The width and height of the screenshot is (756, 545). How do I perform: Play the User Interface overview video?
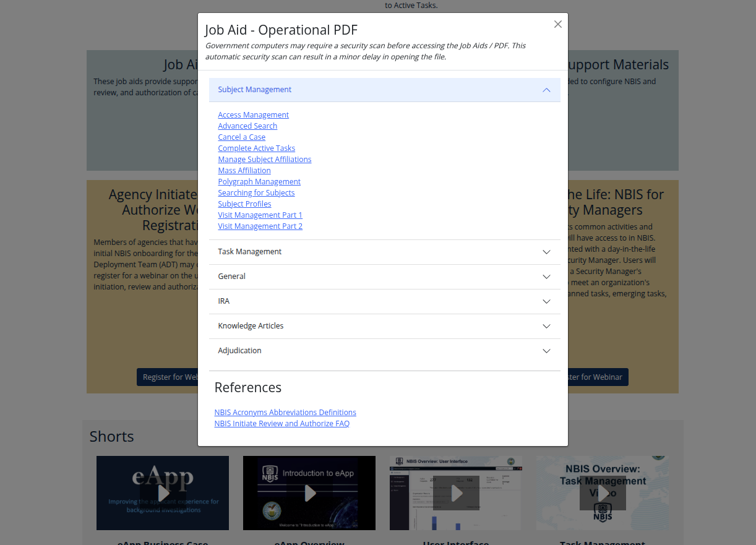tap(456, 493)
